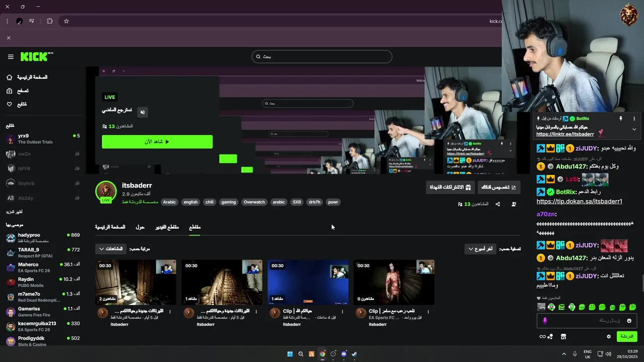
Task: Click the itsbaderr channel avatar
Action: point(106,192)
